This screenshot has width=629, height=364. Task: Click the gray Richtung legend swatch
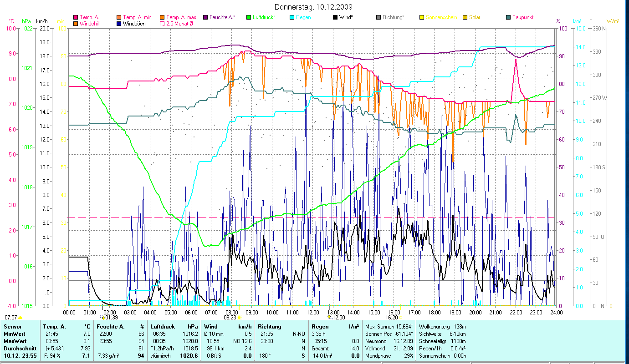tap(378, 17)
